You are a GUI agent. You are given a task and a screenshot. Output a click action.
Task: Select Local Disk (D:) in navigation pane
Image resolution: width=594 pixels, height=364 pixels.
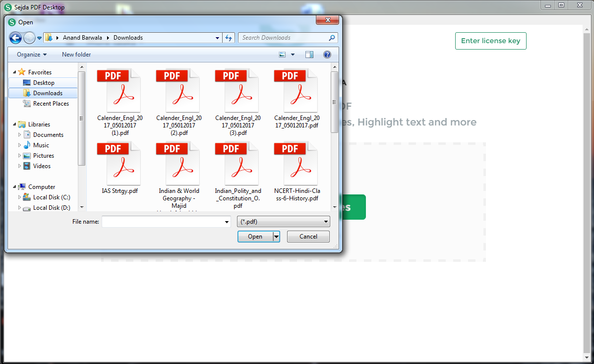coord(52,208)
